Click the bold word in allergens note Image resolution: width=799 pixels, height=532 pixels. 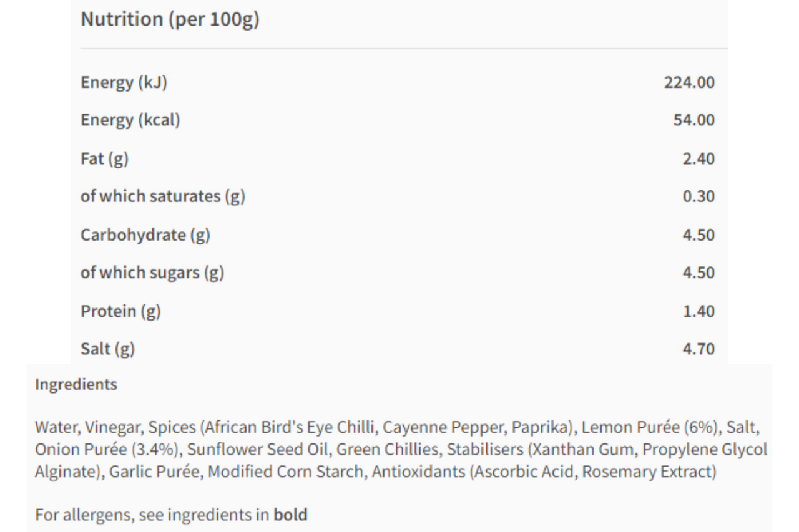point(291,515)
